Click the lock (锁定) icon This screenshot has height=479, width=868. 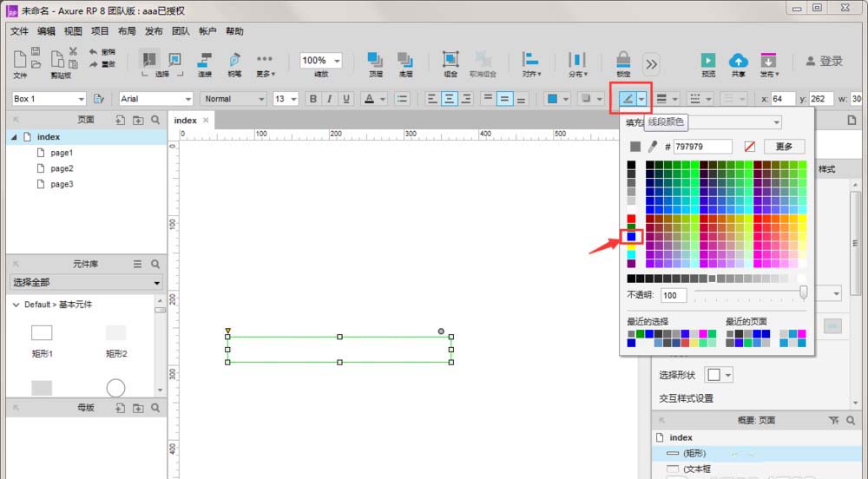click(623, 60)
